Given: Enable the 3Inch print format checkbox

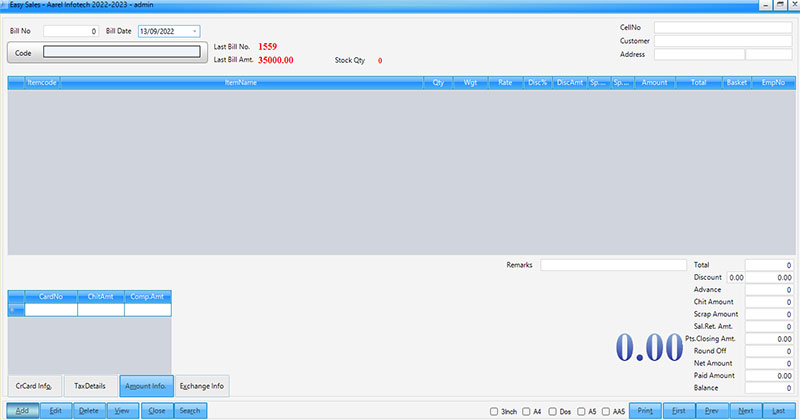Looking at the screenshot, I should pyautogui.click(x=494, y=411).
